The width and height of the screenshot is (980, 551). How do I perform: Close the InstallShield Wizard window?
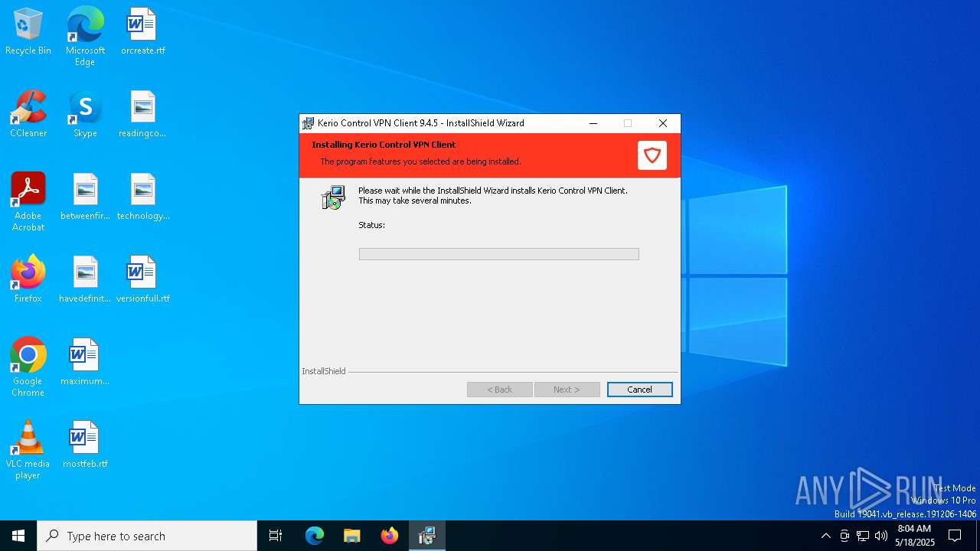click(663, 123)
